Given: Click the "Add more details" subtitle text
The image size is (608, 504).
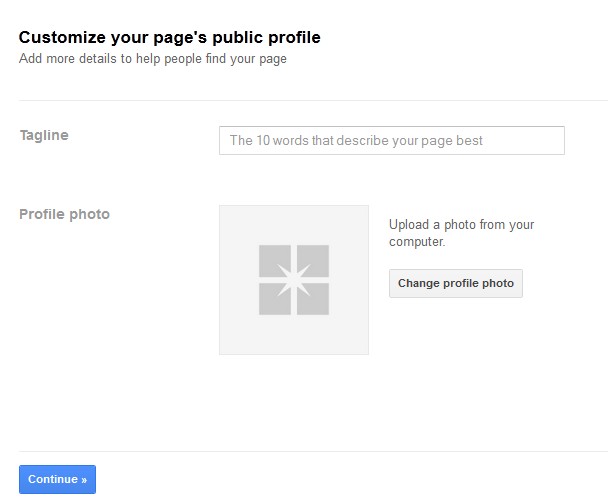Looking at the screenshot, I should [153, 59].
